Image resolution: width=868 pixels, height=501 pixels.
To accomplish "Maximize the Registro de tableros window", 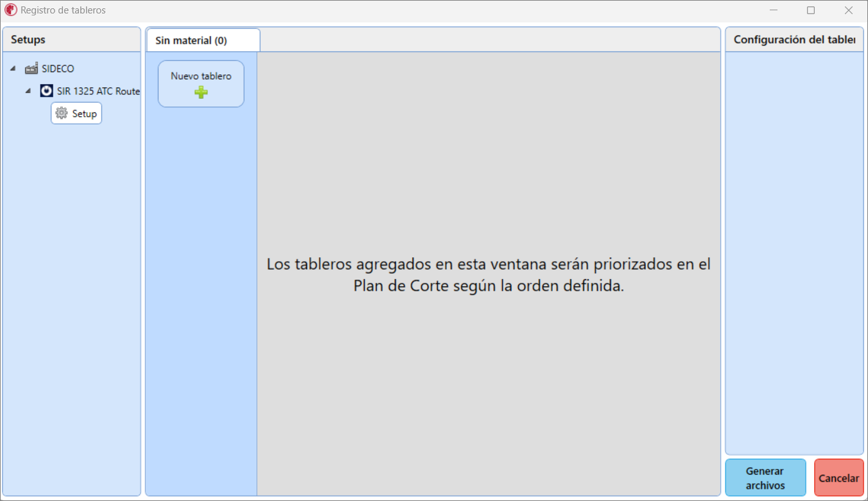I will pyautogui.click(x=811, y=10).
